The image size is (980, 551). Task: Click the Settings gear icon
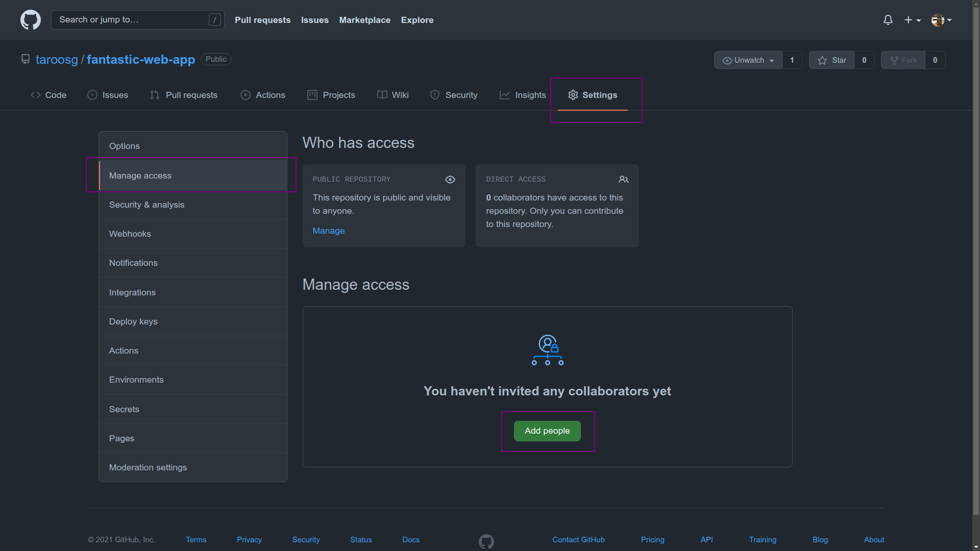[573, 95]
